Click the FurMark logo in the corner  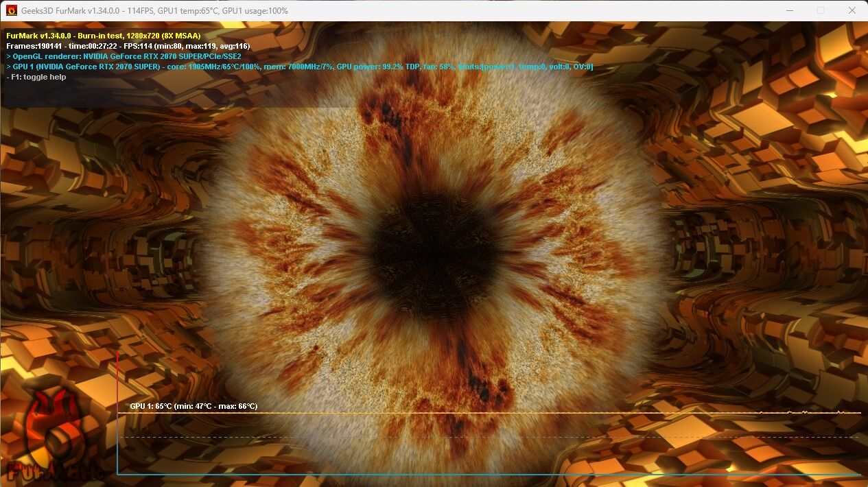57,434
